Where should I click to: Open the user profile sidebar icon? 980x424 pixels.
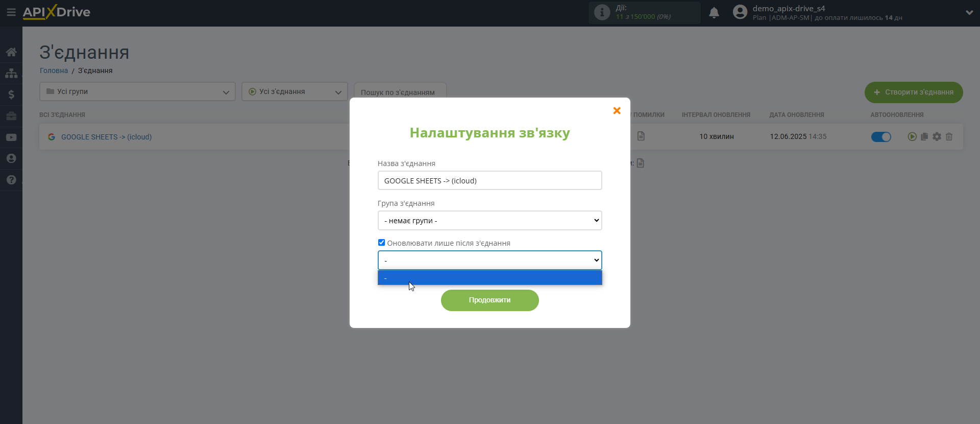[x=11, y=158]
